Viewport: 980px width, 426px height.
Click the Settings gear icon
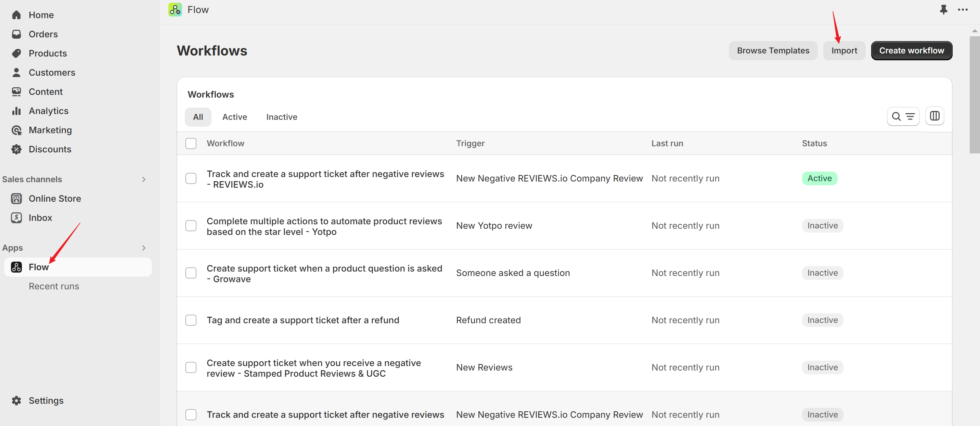pyautogui.click(x=16, y=401)
